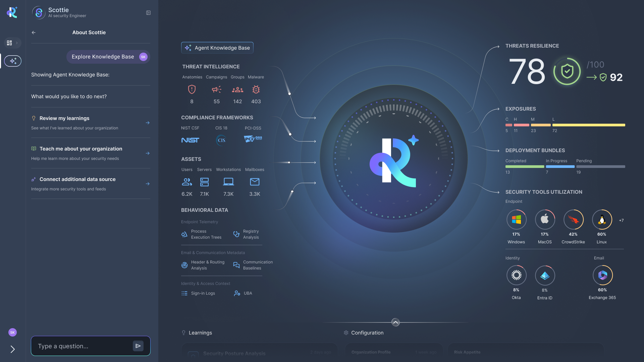
Task: Click the In Progress deployment bar
Action: [x=560, y=167]
